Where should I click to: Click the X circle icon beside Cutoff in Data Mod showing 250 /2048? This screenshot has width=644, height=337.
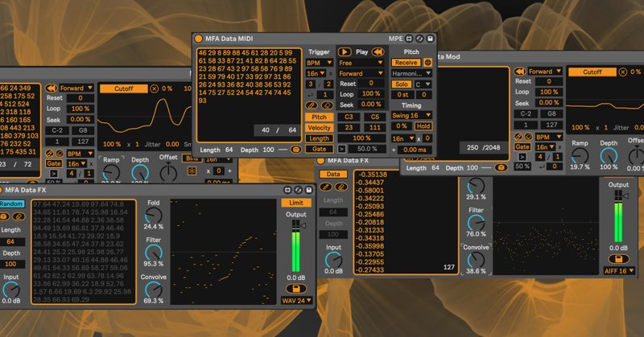(x=622, y=72)
